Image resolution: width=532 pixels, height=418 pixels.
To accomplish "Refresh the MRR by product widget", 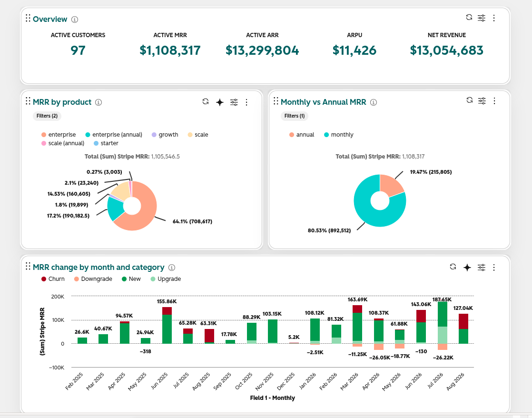I will click(x=205, y=101).
